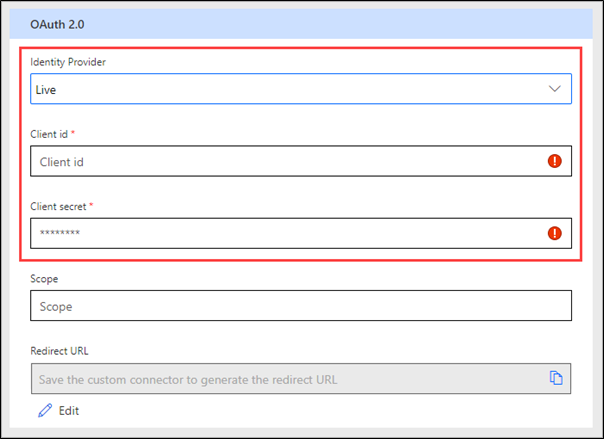Expand the Identity Provider chevron arrow
This screenshot has width=604, height=439.
click(554, 89)
